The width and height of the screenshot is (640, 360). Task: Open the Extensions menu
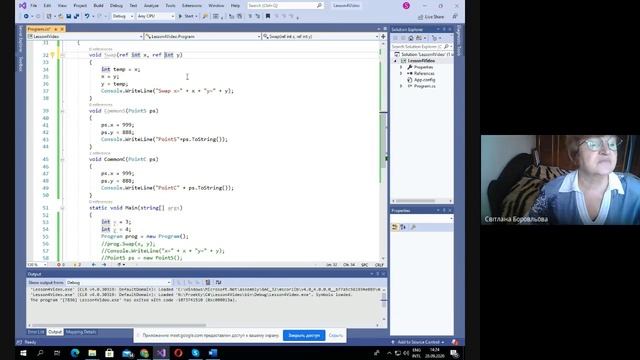[x=191, y=6]
